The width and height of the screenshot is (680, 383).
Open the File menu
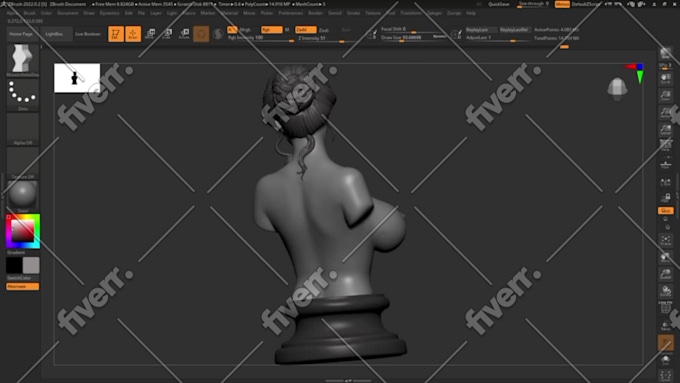tap(141, 13)
